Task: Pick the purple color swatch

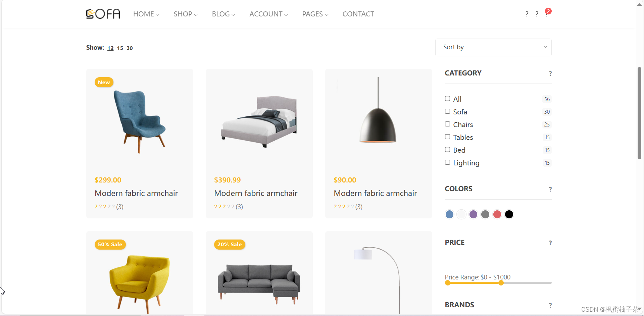Action: coord(473,214)
